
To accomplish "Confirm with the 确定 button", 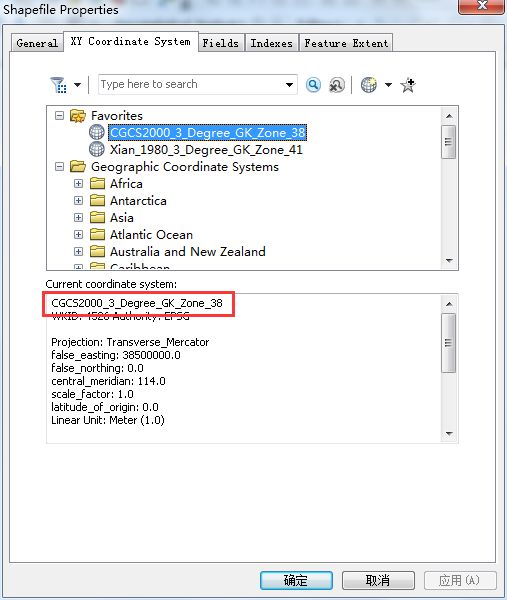I will [x=296, y=580].
